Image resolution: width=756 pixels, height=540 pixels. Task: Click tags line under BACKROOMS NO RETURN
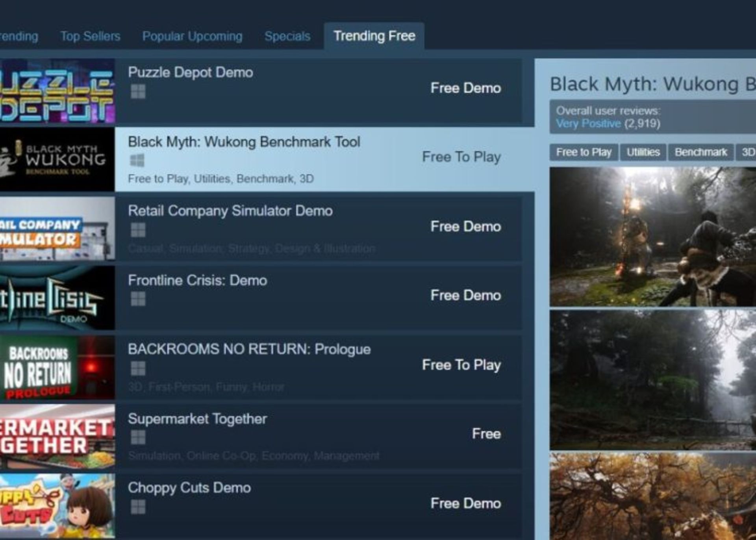[x=206, y=387]
